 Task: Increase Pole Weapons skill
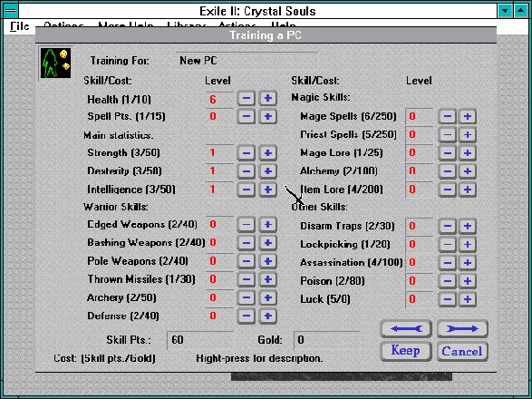click(x=267, y=261)
